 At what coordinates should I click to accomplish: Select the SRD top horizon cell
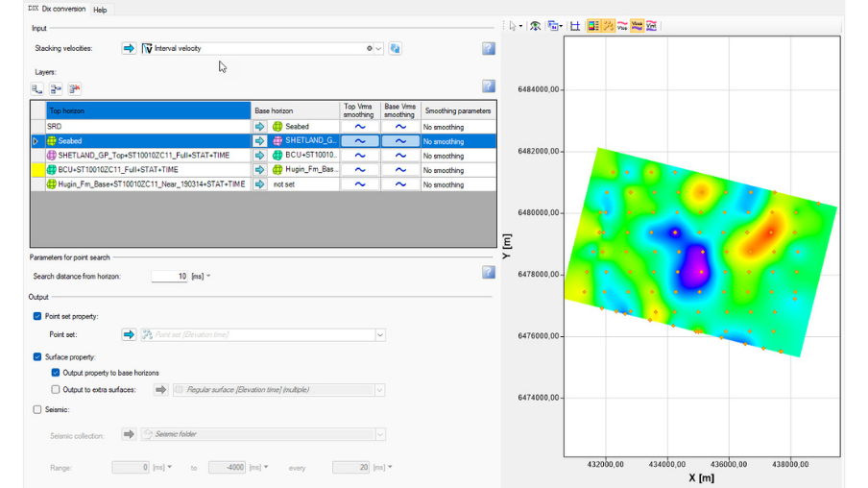click(x=149, y=127)
